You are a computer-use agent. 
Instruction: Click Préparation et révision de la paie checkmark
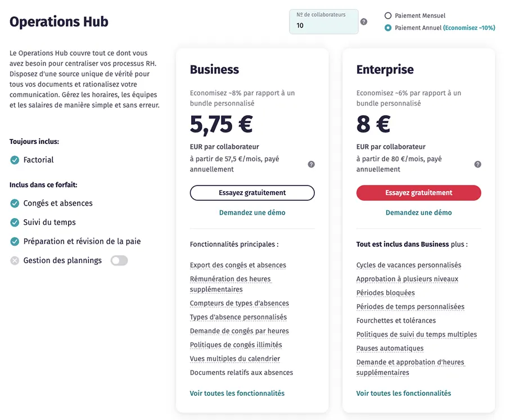click(x=15, y=242)
